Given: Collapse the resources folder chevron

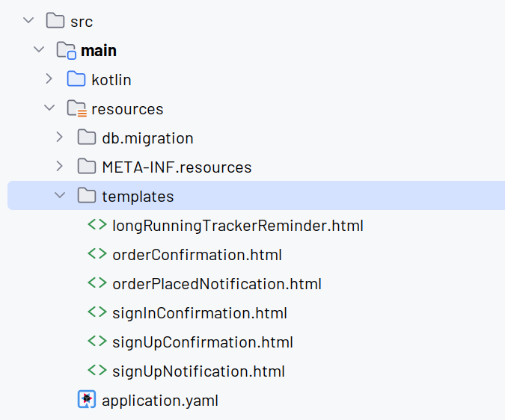Looking at the screenshot, I should (49, 108).
